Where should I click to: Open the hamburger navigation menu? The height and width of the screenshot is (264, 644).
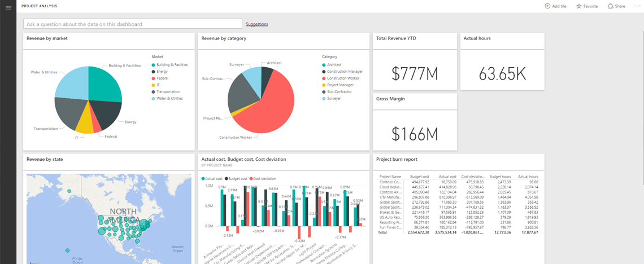coord(8,7)
